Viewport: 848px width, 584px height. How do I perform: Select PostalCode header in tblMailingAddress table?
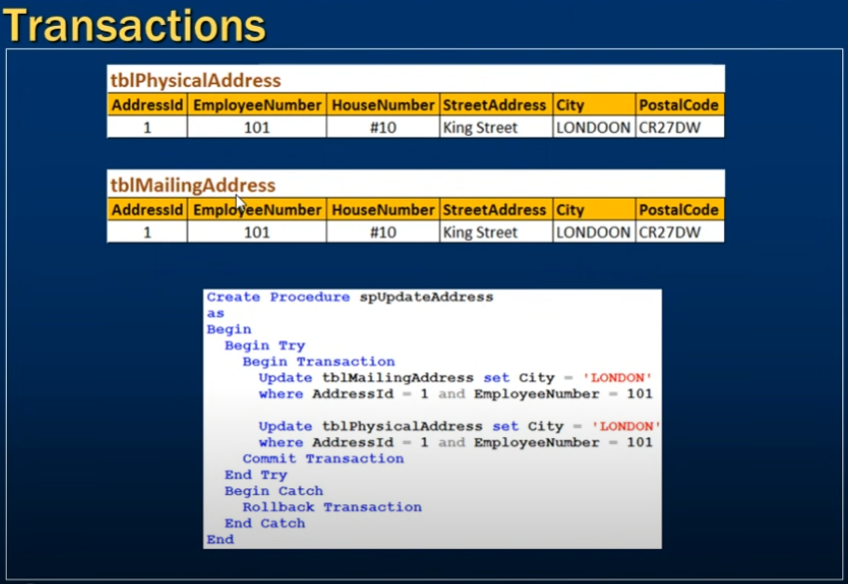679,210
